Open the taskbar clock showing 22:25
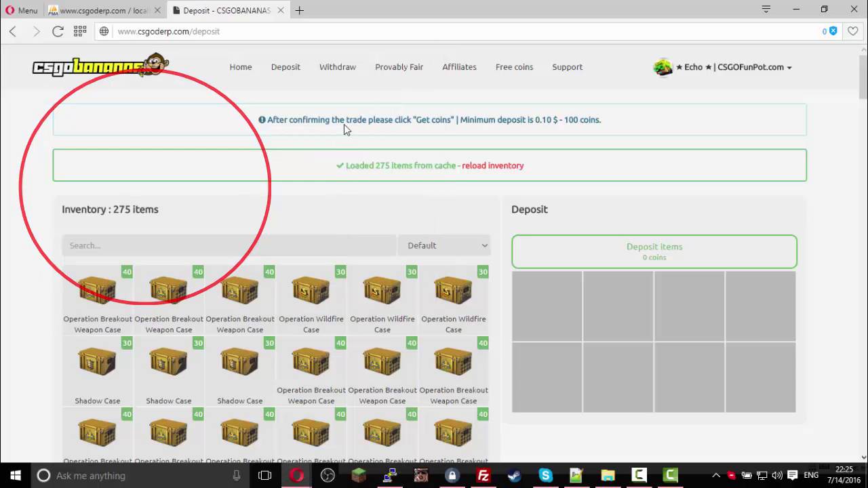Viewport: 868px width, 488px height. tap(843, 475)
